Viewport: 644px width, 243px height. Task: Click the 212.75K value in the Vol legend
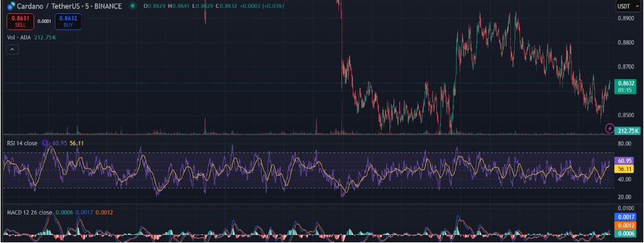point(45,38)
